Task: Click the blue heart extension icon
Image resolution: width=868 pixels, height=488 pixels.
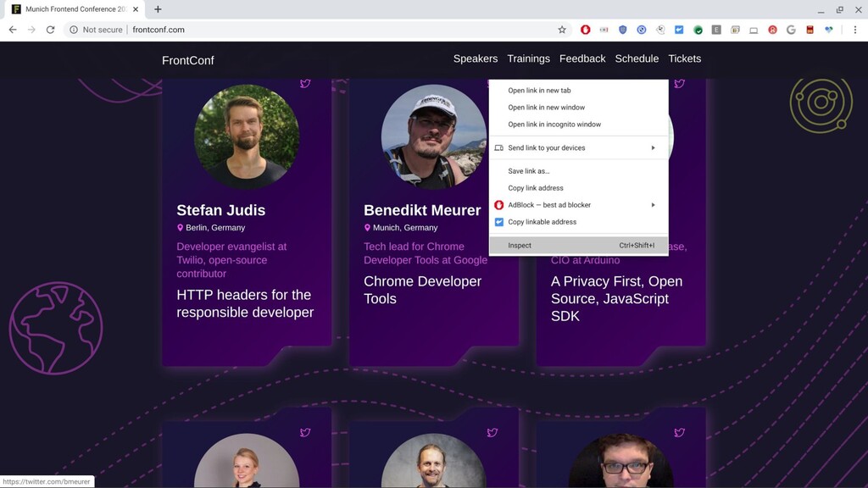Action: coord(829,30)
